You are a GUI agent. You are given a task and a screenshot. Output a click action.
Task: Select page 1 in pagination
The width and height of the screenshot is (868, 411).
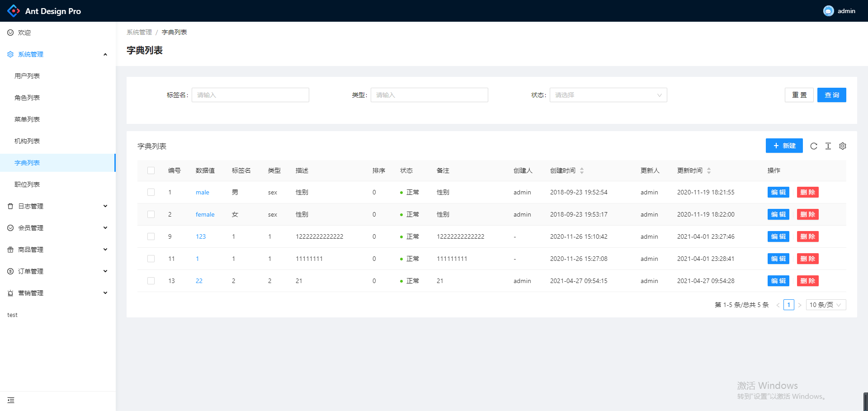pos(789,305)
